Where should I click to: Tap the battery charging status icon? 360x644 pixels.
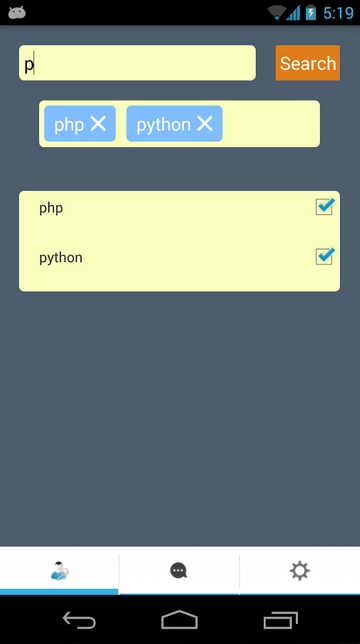311,13
